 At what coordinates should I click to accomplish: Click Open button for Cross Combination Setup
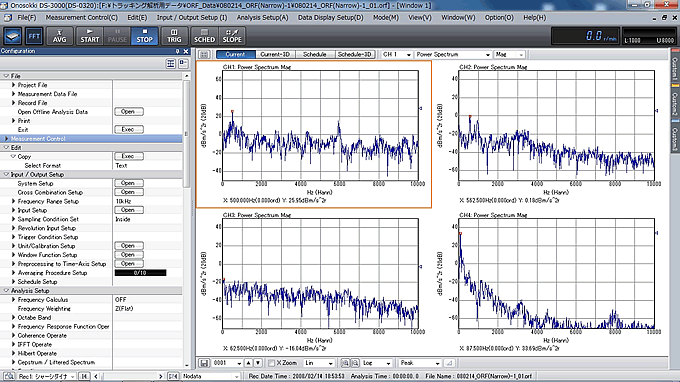pos(129,192)
